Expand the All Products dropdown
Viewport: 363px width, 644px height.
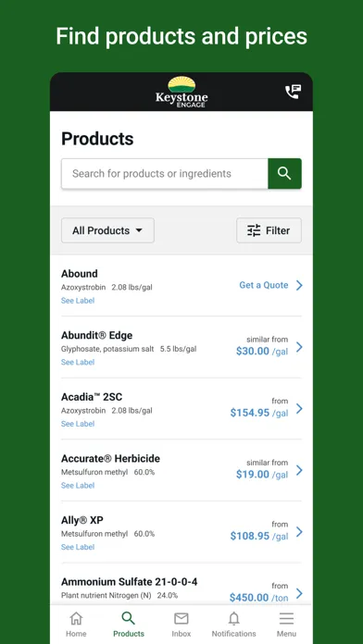[x=107, y=230]
